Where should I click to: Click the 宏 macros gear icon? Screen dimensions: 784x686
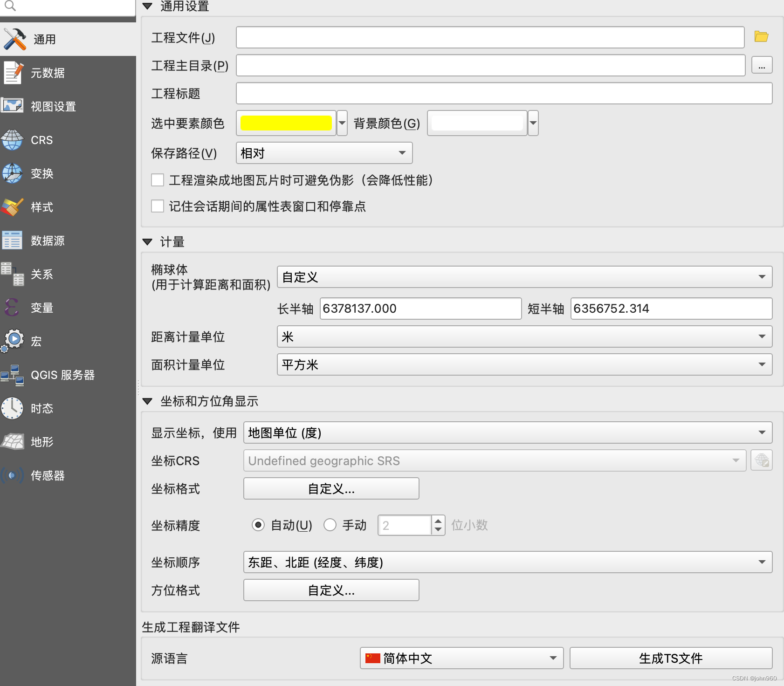pyautogui.click(x=12, y=341)
